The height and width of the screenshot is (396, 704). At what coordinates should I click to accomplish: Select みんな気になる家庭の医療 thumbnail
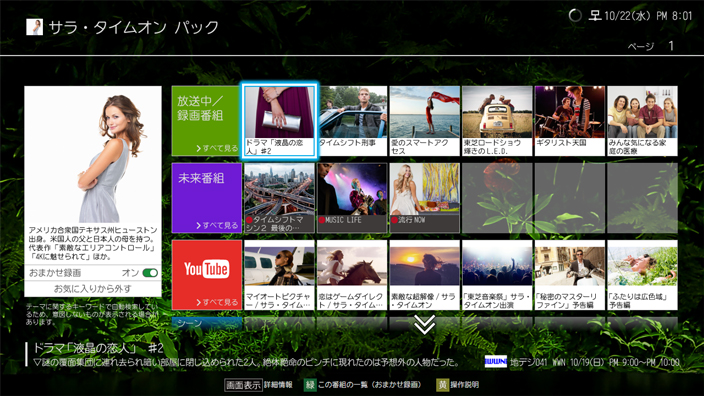click(642, 121)
